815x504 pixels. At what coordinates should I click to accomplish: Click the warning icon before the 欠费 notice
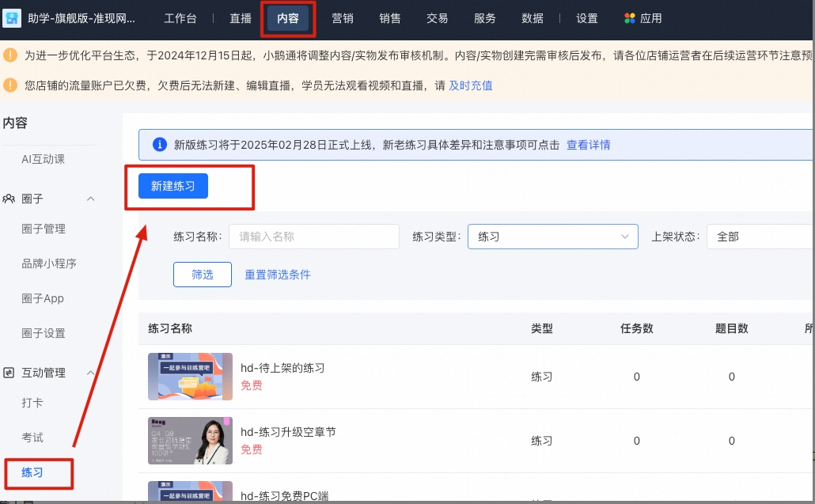(x=10, y=85)
